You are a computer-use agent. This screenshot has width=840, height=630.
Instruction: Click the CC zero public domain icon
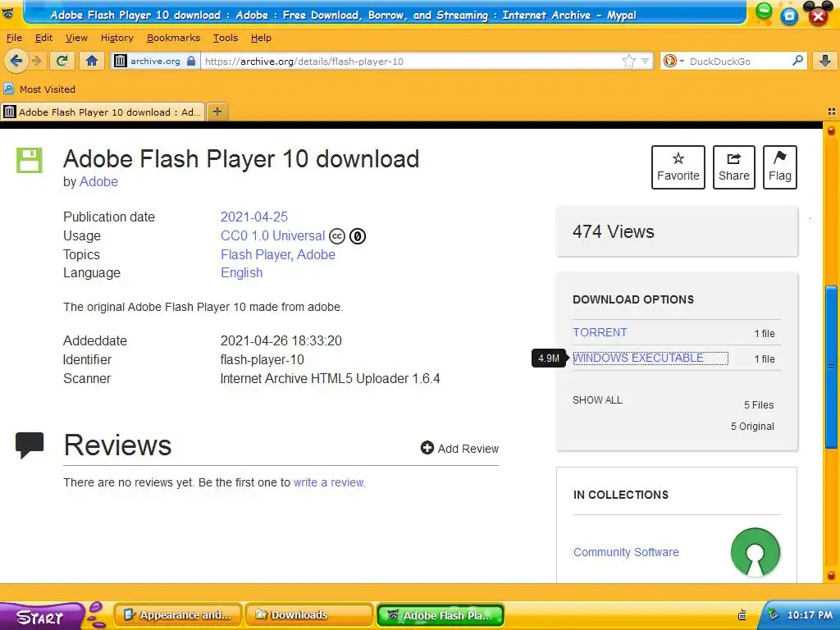[x=358, y=235]
